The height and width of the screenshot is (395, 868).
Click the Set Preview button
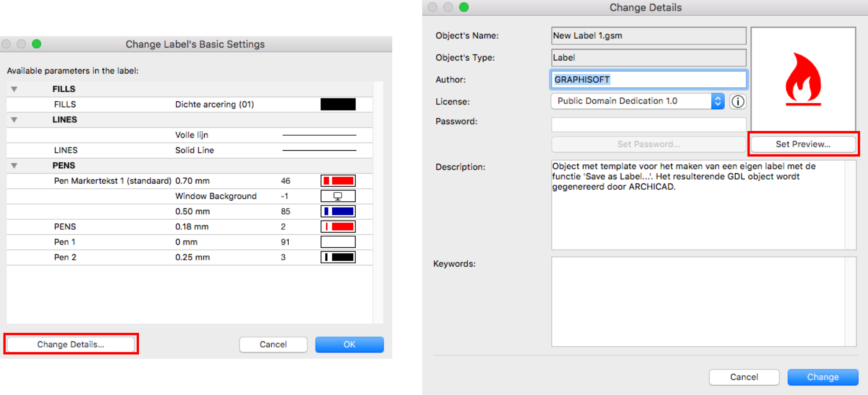tap(803, 144)
